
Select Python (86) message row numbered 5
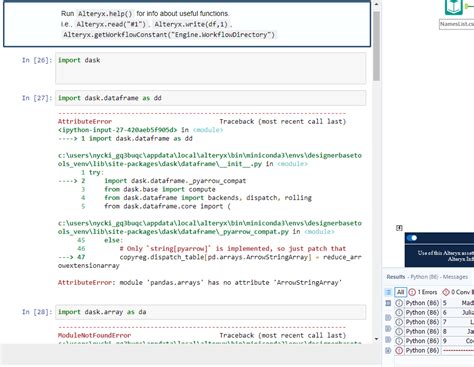(x=434, y=303)
